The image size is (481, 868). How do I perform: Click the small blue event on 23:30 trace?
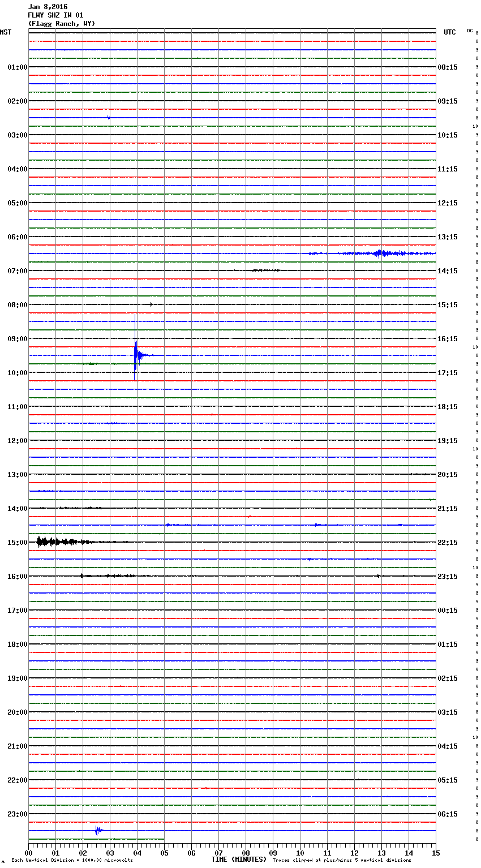click(x=98, y=831)
